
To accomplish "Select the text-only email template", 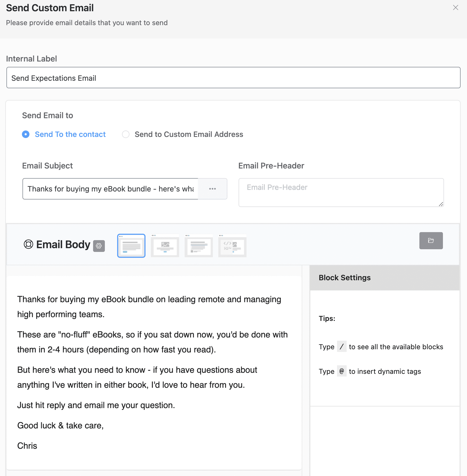I will [131, 245].
